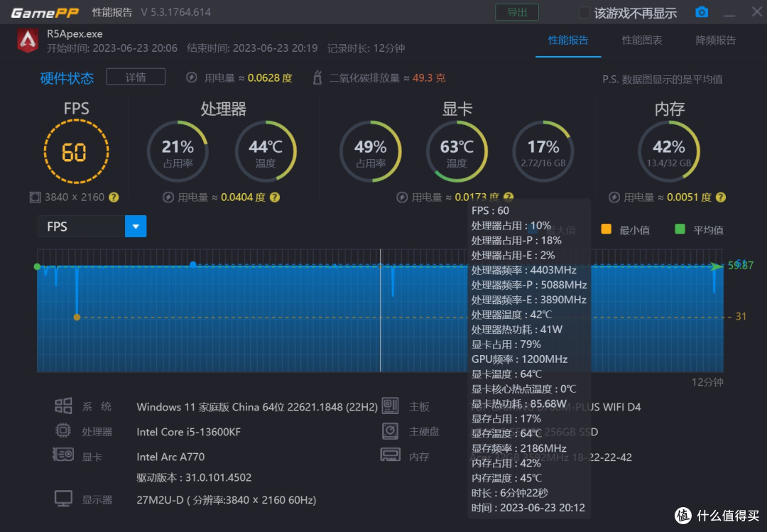Click the resolution icon beside 3840 x 2160
Image resolution: width=767 pixels, height=532 pixels.
[x=36, y=197]
